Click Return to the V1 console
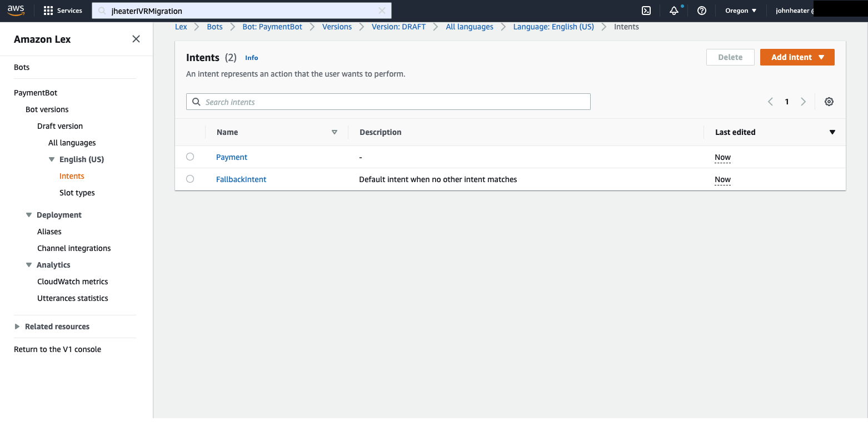Screen dimensions: 868x422 coord(58,349)
